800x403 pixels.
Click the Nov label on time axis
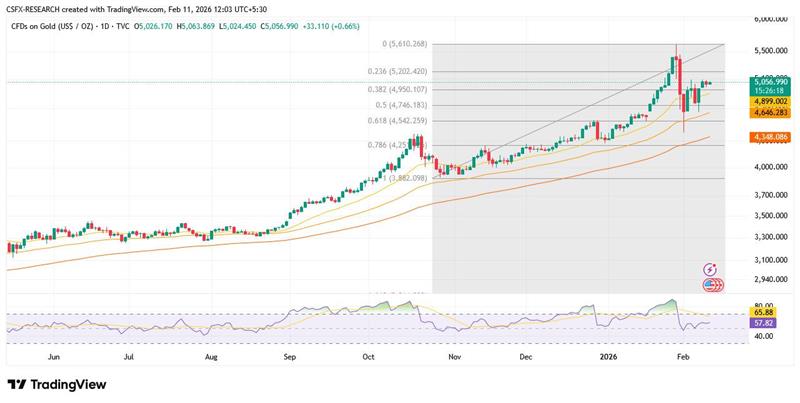454,355
